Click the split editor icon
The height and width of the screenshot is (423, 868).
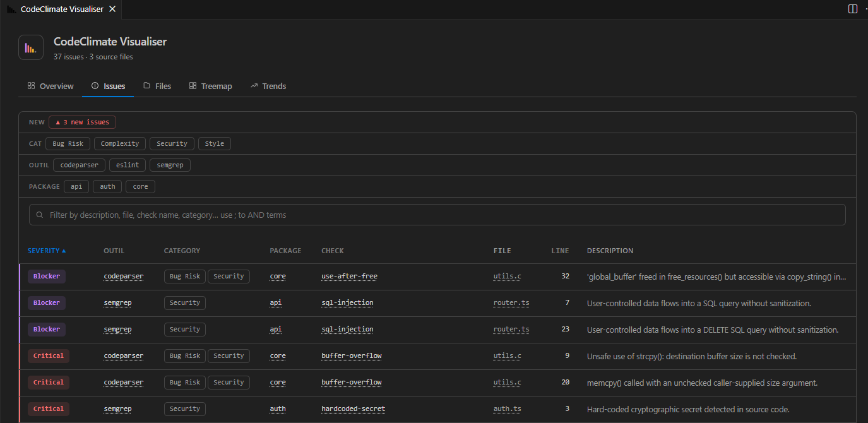(853, 9)
